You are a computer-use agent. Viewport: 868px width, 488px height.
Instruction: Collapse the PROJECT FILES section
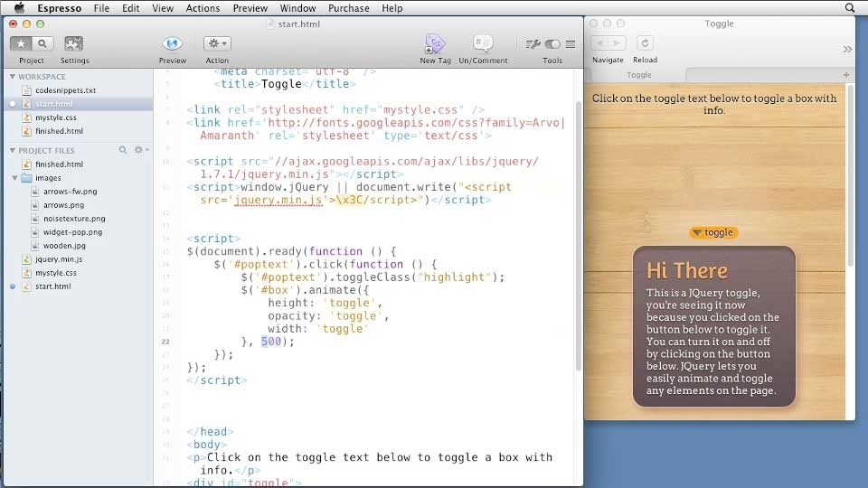click(12, 151)
